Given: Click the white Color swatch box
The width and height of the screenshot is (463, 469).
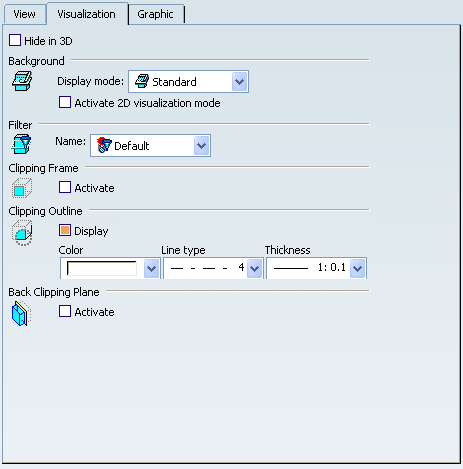Looking at the screenshot, I should click(x=102, y=268).
